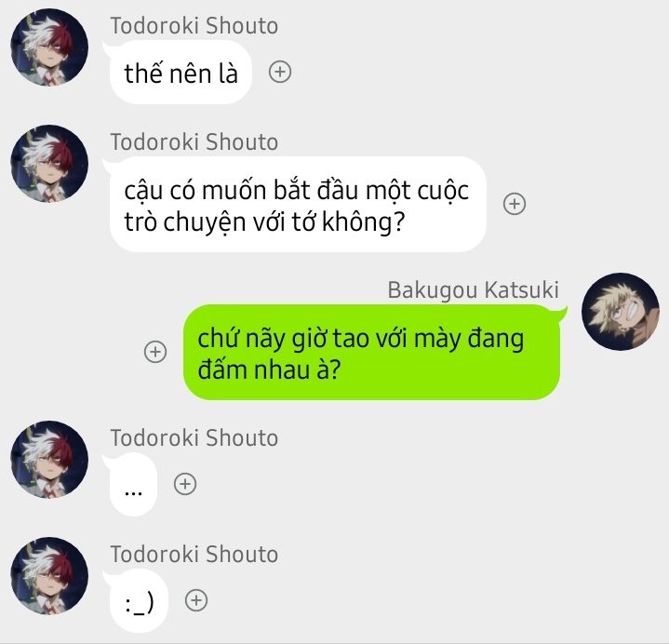
Task: Tap plus icon next to "..." message
Action: [x=185, y=484]
